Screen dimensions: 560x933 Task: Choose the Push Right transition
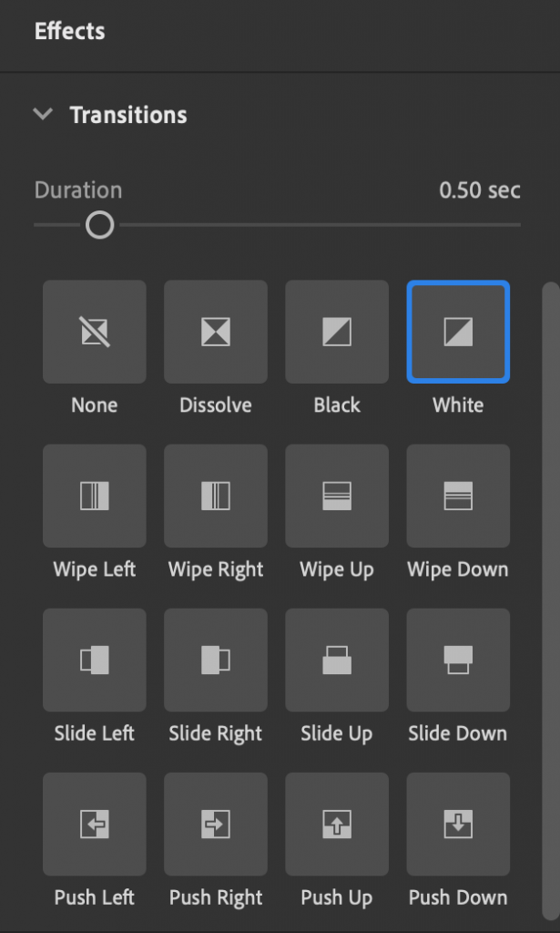pyautogui.click(x=216, y=824)
